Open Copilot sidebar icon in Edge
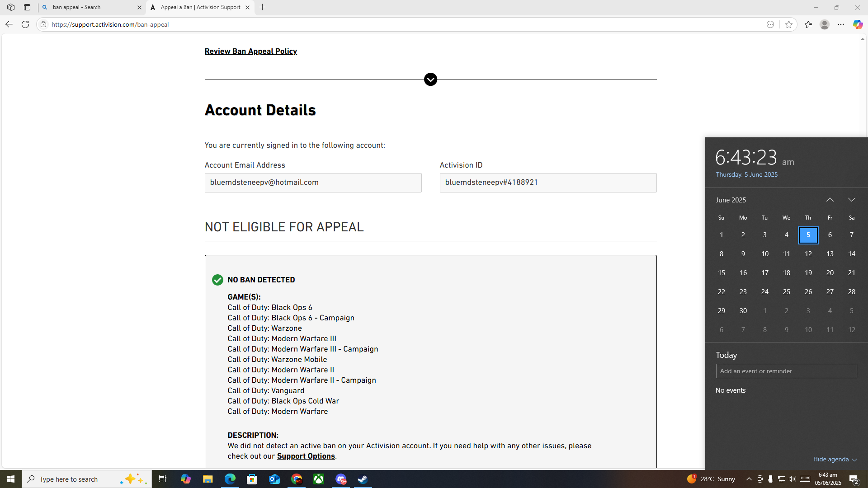The width and height of the screenshot is (868, 488). [857, 24]
